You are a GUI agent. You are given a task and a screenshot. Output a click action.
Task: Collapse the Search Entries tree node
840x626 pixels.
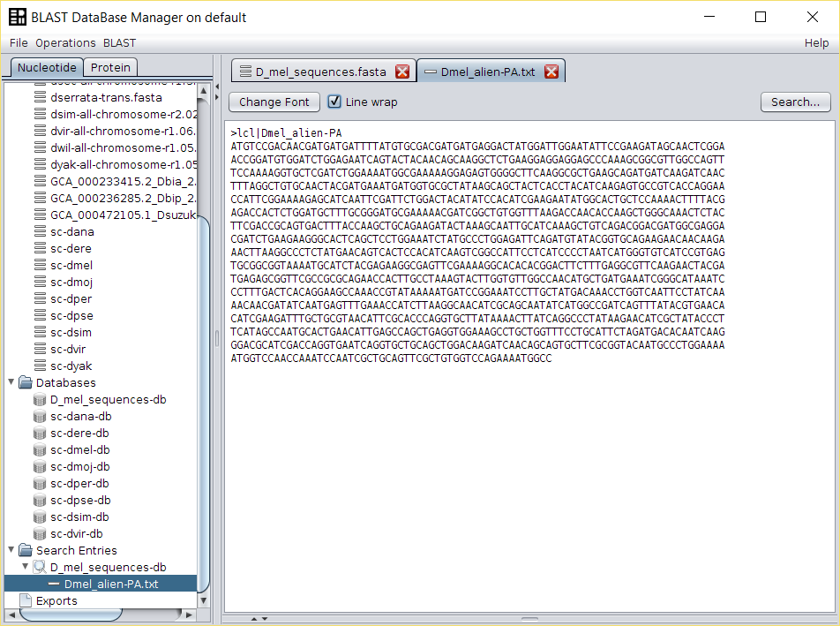coord(11,551)
